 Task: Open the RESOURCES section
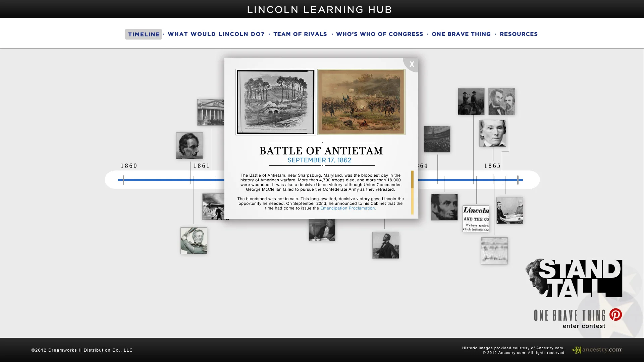[x=519, y=34]
